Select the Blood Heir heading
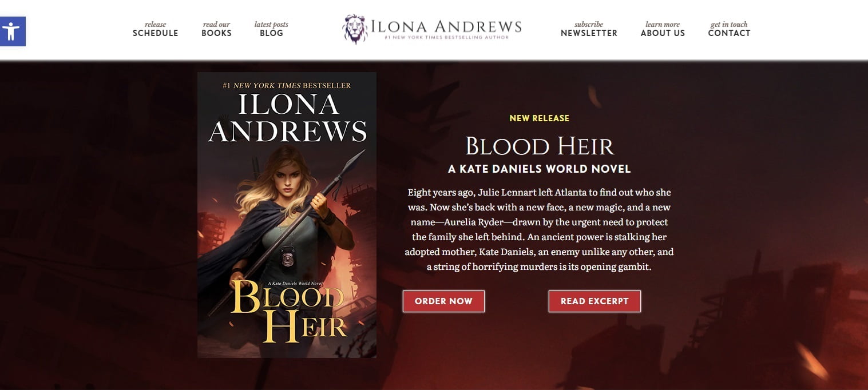The image size is (868, 390). click(540, 146)
